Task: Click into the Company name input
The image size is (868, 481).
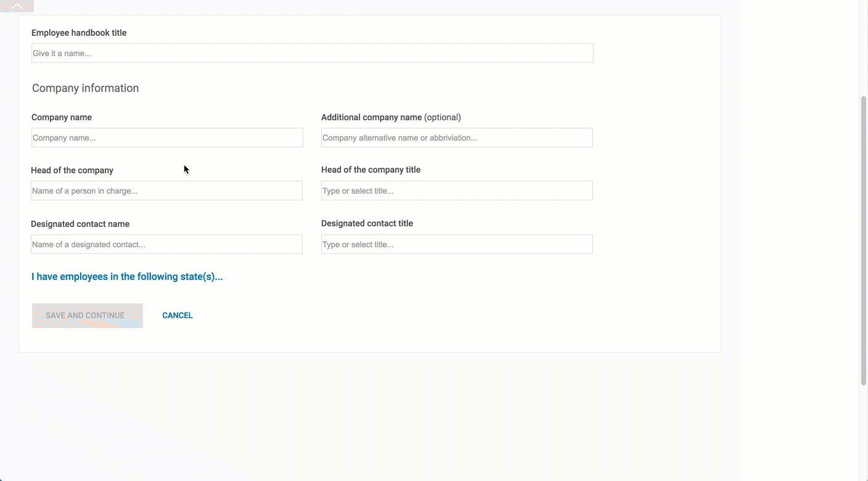Action: pyautogui.click(x=167, y=138)
